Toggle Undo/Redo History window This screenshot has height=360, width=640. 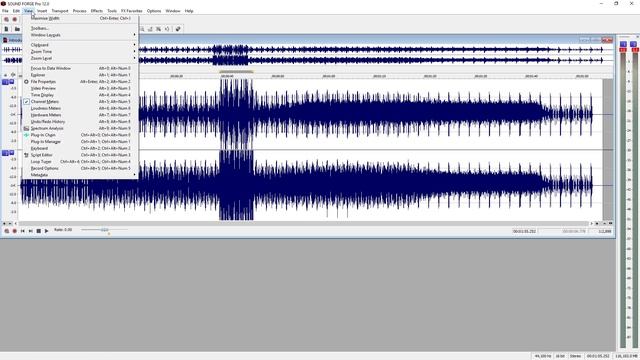[x=80, y=122]
